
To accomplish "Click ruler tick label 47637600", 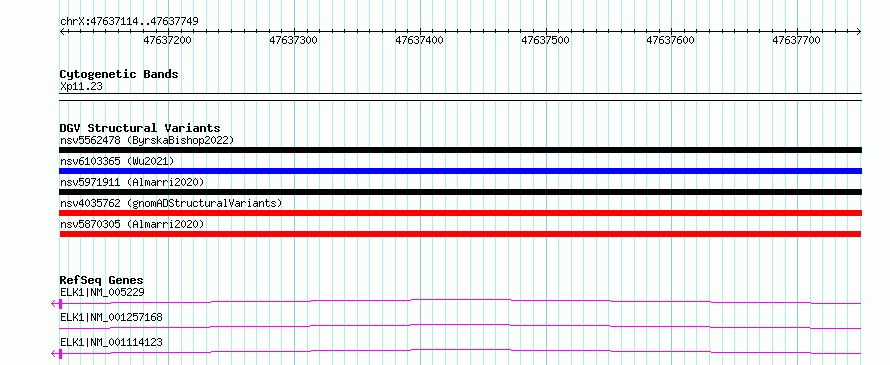I will pos(671,40).
